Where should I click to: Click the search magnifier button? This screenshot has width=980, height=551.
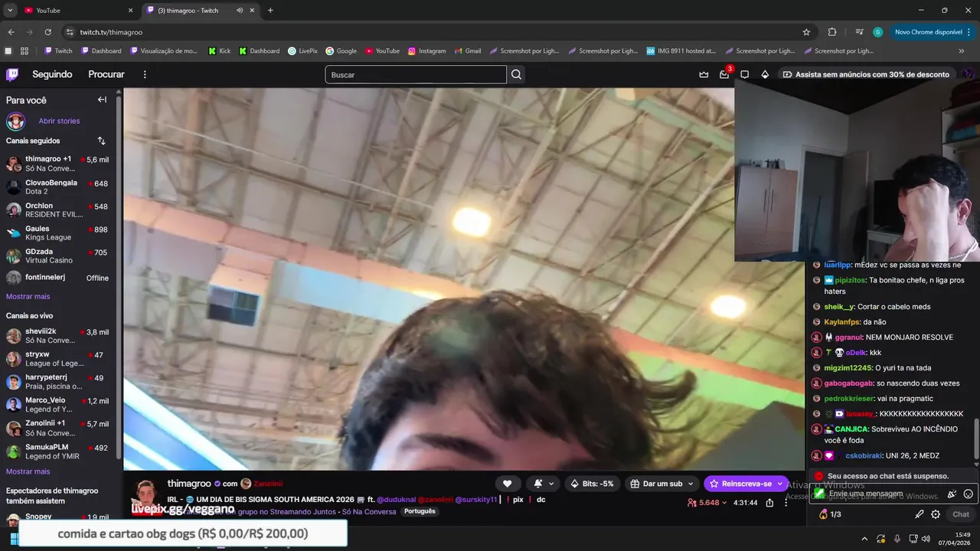pyautogui.click(x=516, y=74)
